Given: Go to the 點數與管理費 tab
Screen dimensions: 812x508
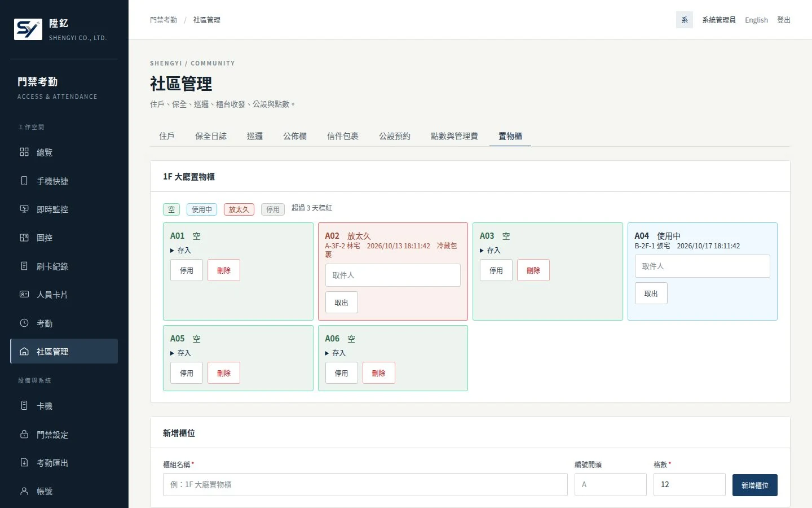Looking at the screenshot, I should pos(454,136).
